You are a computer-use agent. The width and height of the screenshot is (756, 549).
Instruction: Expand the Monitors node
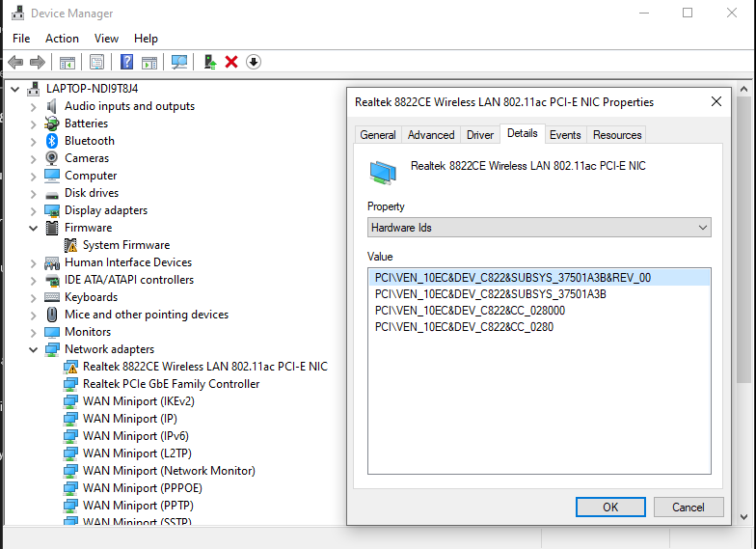coord(33,332)
